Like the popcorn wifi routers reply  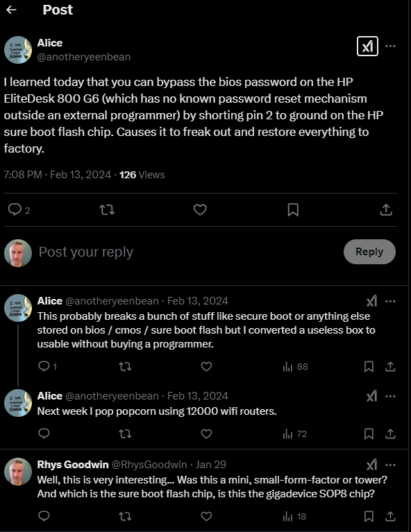(206, 434)
